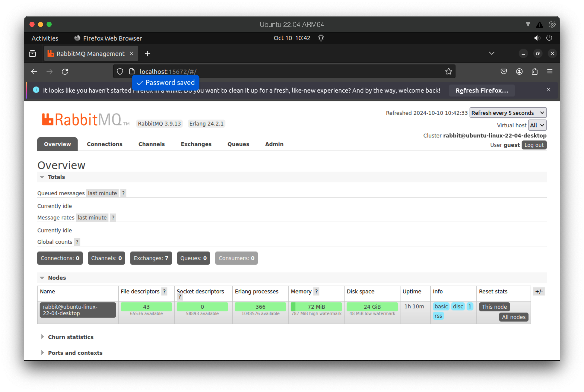Open the Virtual host dropdown
The image size is (584, 392).
point(537,125)
